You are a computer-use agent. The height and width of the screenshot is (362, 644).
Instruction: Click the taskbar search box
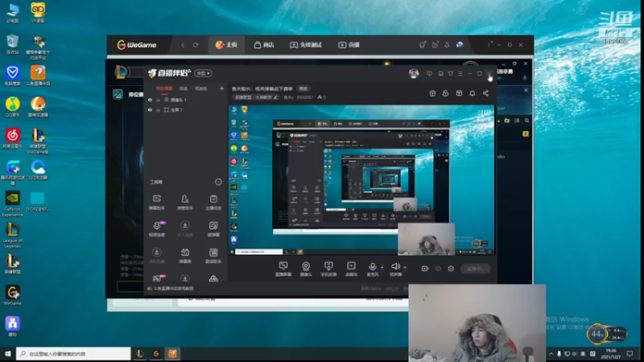coord(73,353)
